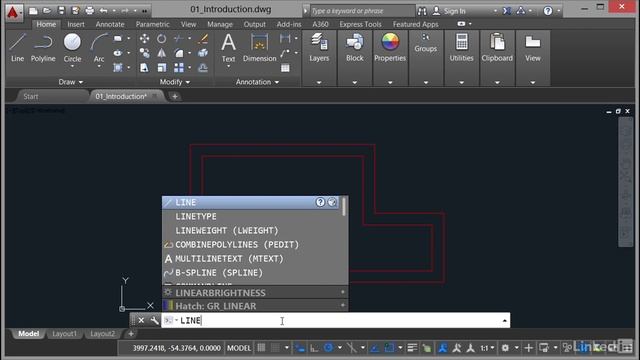The width and height of the screenshot is (640, 360).
Task: Toggle object snap tracking in status bar
Action: (x=375, y=348)
